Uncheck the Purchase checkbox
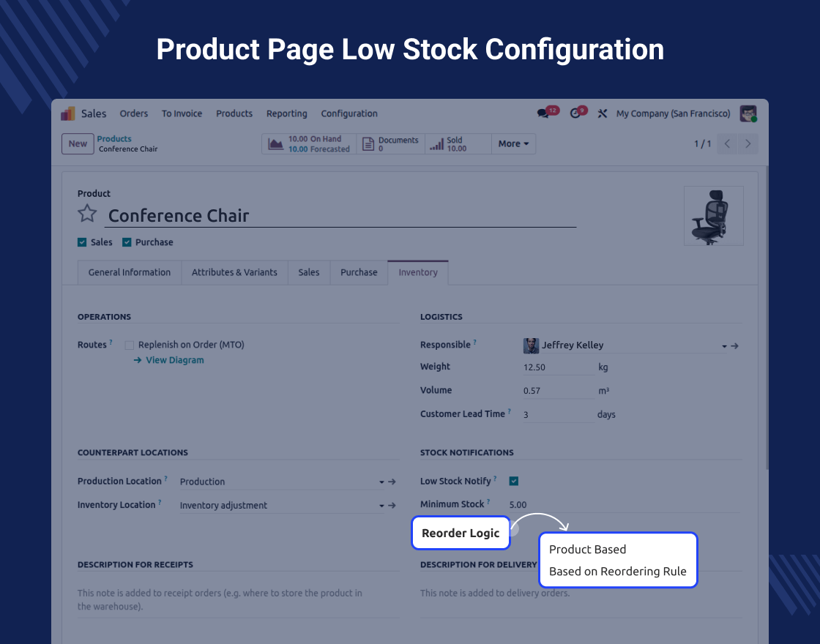Viewport: 820px width, 644px height. [x=127, y=242]
